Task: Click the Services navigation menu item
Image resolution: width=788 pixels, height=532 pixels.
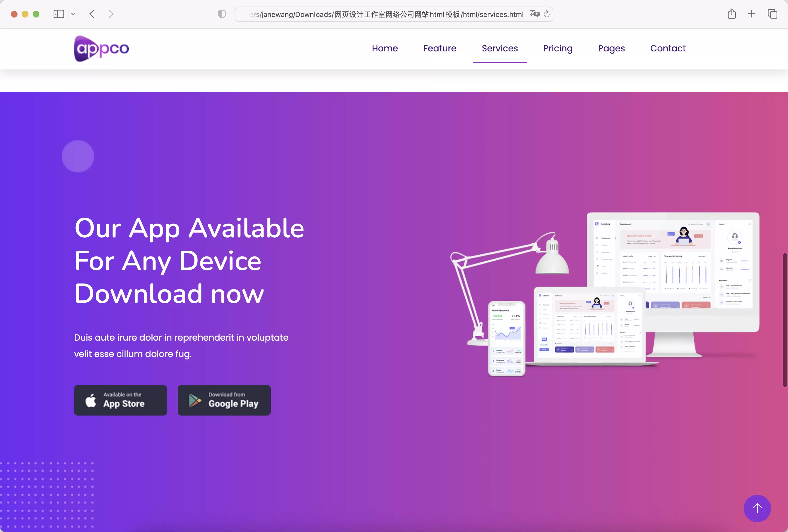Action: [x=499, y=48]
